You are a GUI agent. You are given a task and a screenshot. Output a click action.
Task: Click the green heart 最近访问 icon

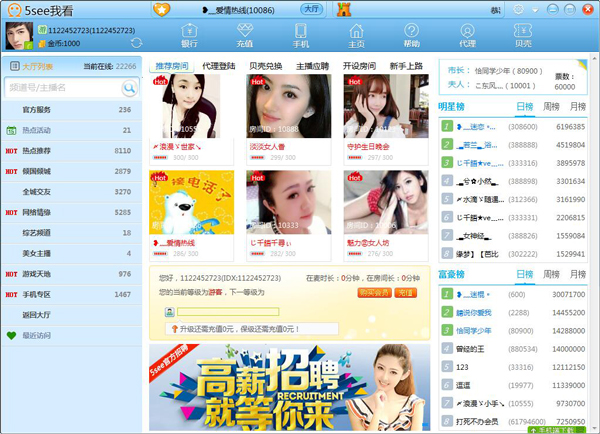(11, 336)
